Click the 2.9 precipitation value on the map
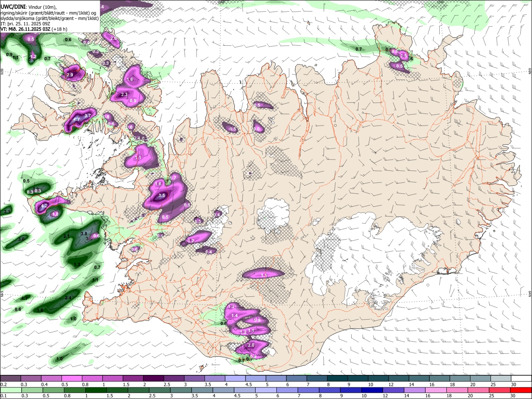This screenshot has height=399, width=532. point(70,75)
